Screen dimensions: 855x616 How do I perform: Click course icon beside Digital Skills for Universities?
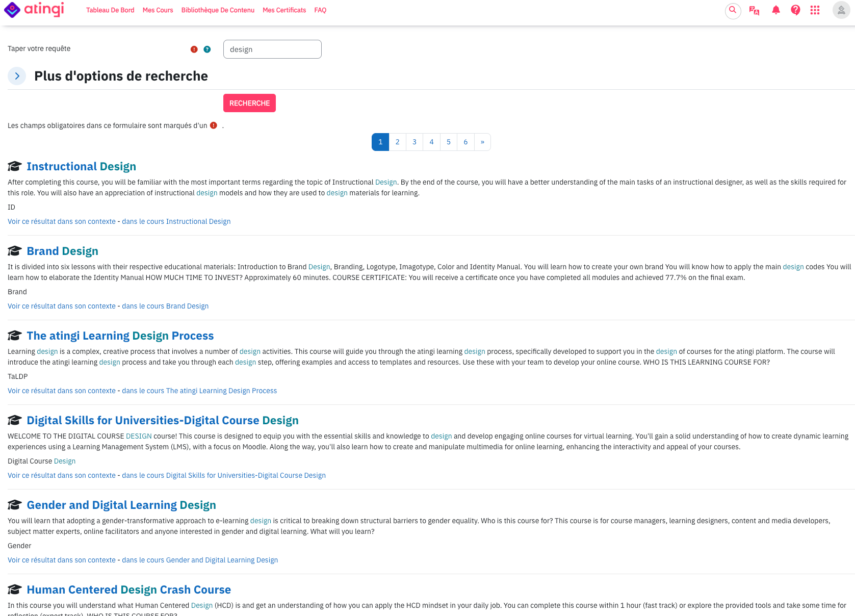(x=14, y=420)
